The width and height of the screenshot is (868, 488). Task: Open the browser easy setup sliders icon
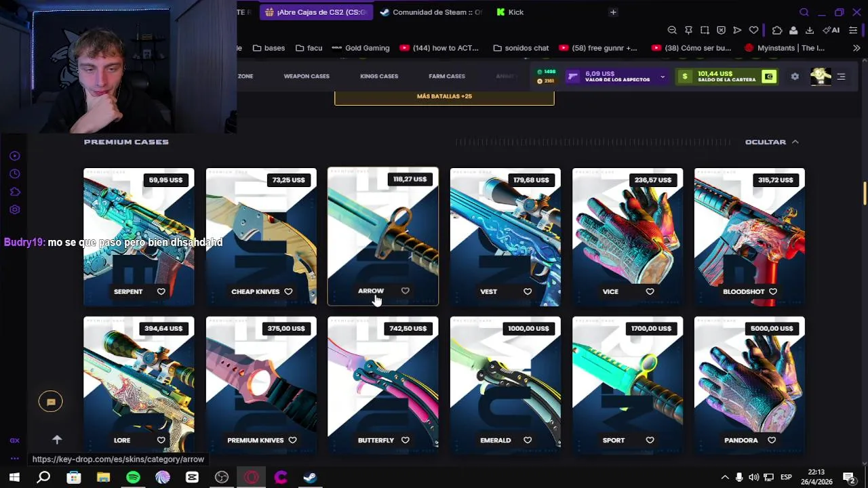[853, 30]
